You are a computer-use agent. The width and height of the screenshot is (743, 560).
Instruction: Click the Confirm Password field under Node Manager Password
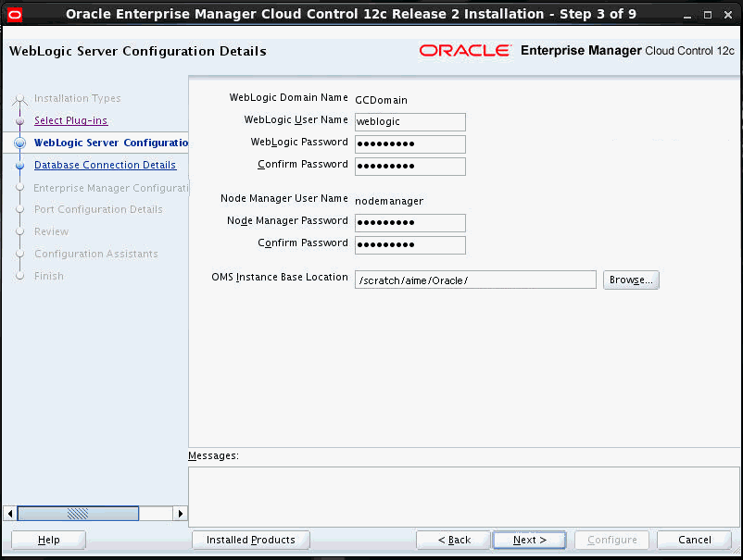pyautogui.click(x=409, y=244)
